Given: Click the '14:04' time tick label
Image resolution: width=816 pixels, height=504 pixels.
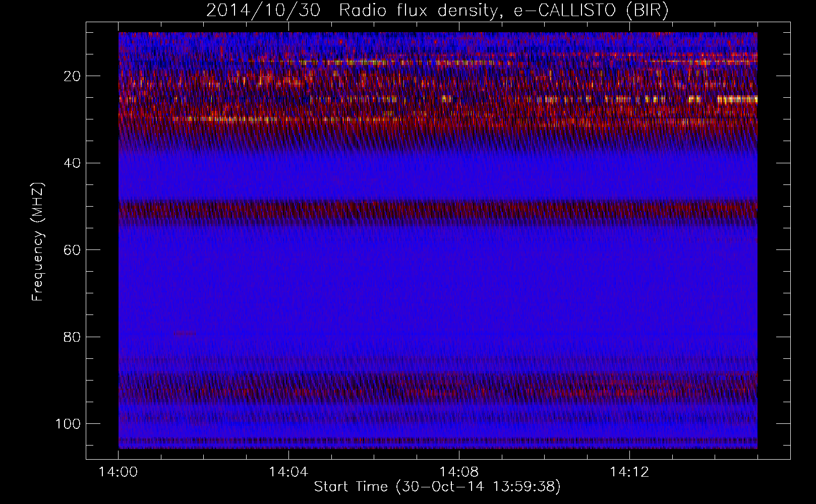Looking at the screenshot, I should [288, 472].
